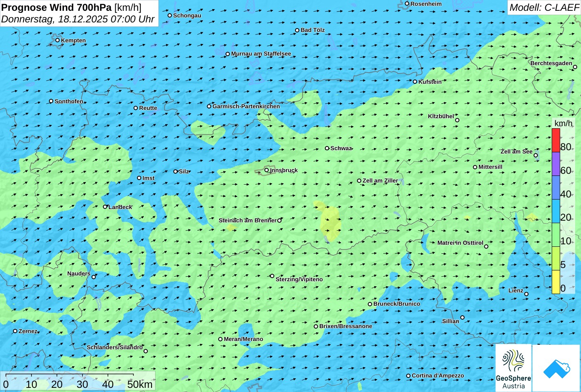Click the Imst location dot
This screenshot has width=581, height=392.
pyautogui.click(x=139, y=178)
